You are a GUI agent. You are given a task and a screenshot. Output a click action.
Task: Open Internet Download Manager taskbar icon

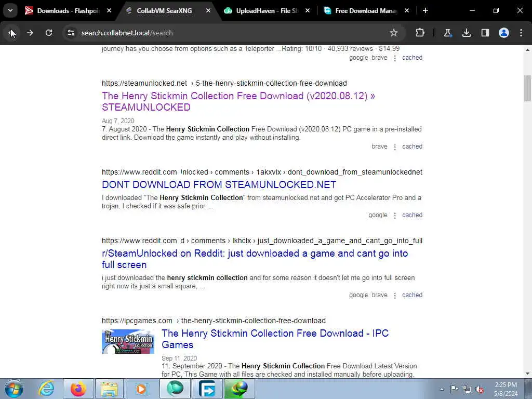click(x=239, y=389)
